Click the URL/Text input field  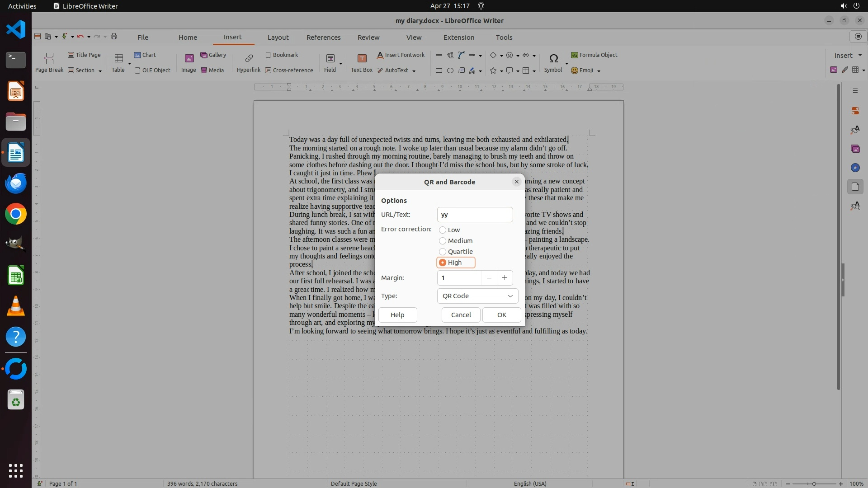click(475, 215)
